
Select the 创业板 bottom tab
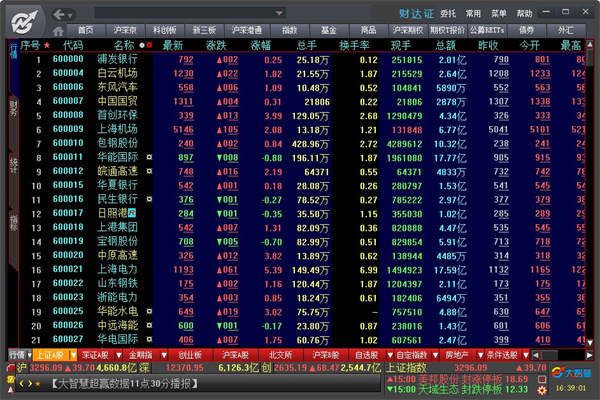tap(190, 355)
